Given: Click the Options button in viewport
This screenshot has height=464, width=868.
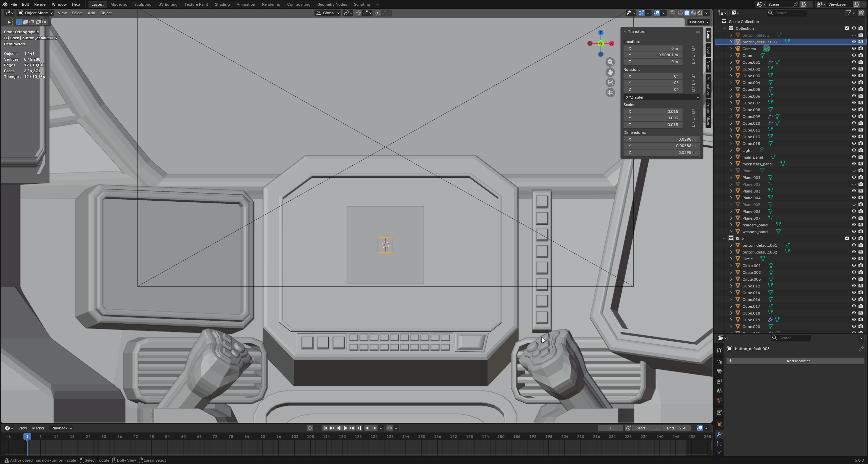Looking at the screenshot, I should point(699,22).
